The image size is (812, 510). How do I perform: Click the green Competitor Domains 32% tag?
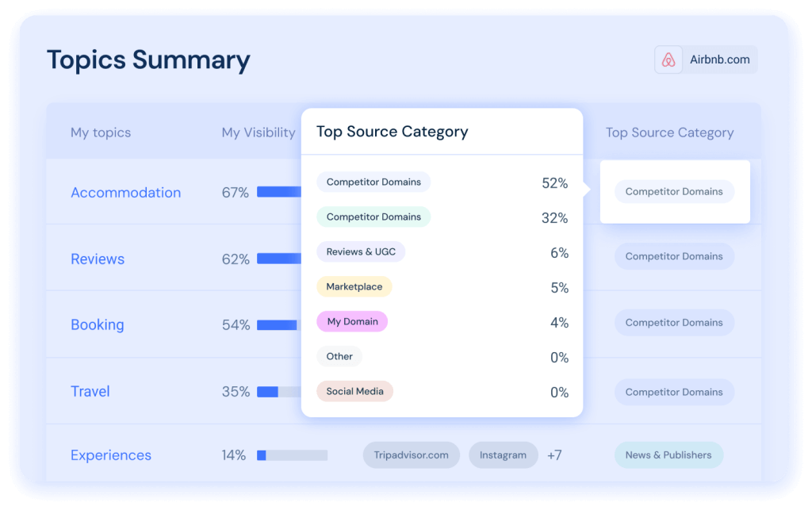pos(373,217)
